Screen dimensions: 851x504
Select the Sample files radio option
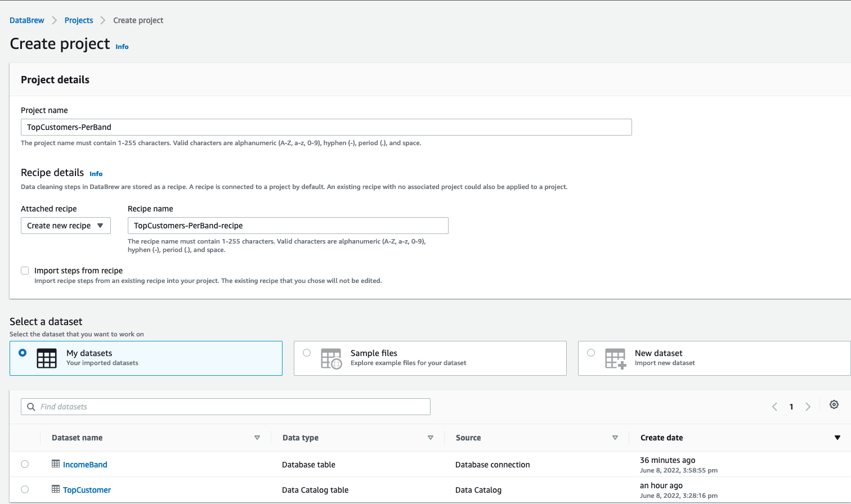[x=307, y=353]
